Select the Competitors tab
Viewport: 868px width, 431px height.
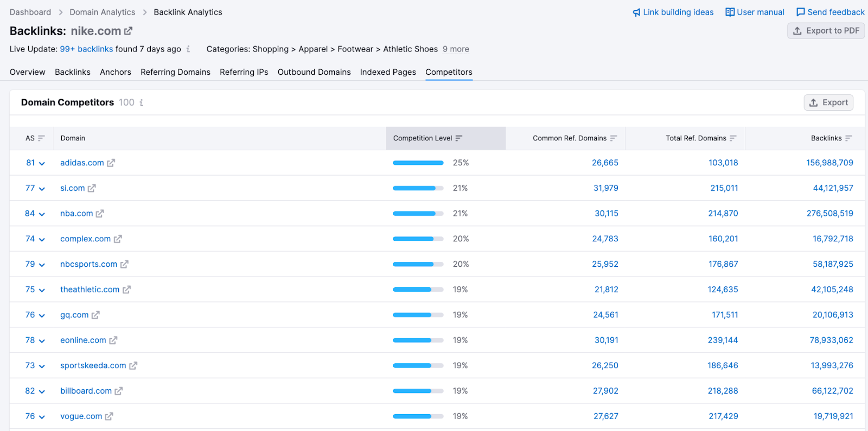pos(449,72)
